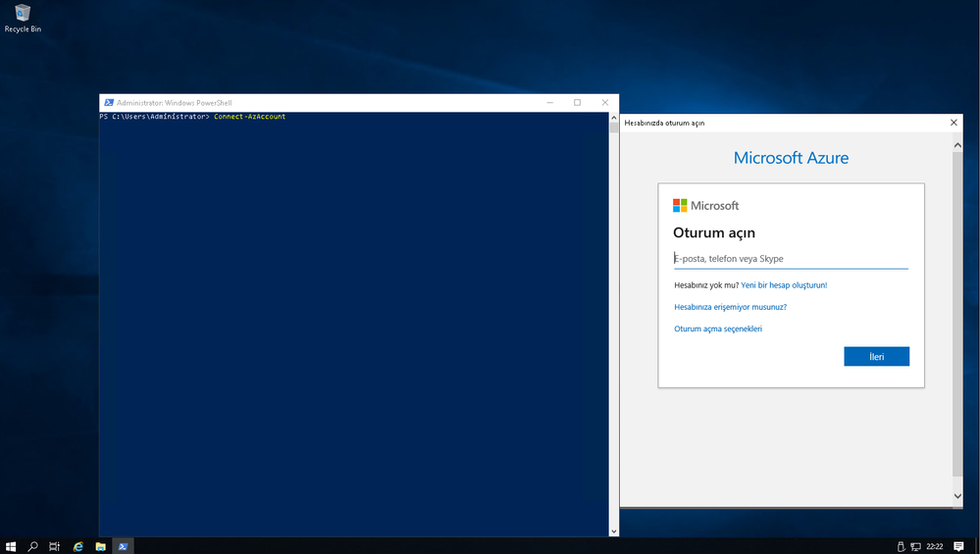The image size is (980, 554).
Task: Click the USB device tray icon
Action: (902, 546)
